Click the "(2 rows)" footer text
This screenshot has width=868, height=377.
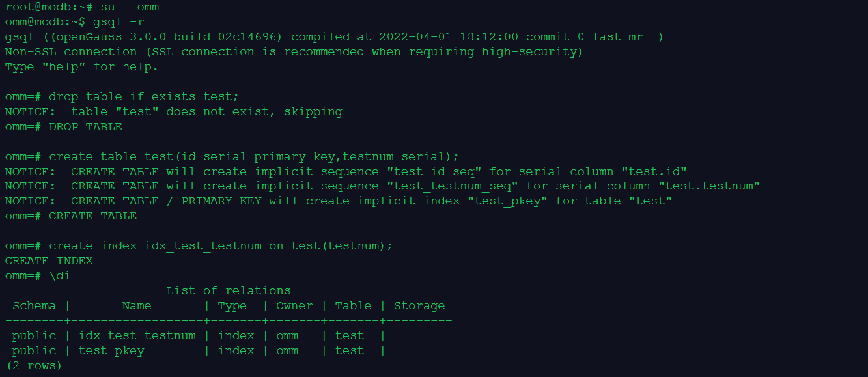click(34, 366)
